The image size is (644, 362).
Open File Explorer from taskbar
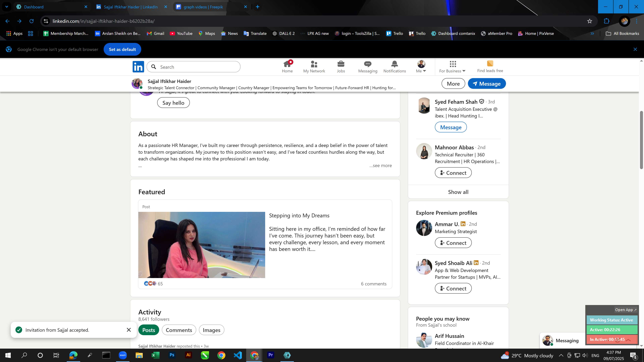(x=139, y=355)
